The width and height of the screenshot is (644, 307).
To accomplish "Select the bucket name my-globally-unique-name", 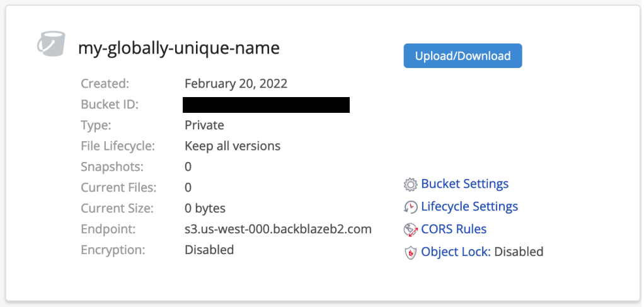I will coord(179,49).
